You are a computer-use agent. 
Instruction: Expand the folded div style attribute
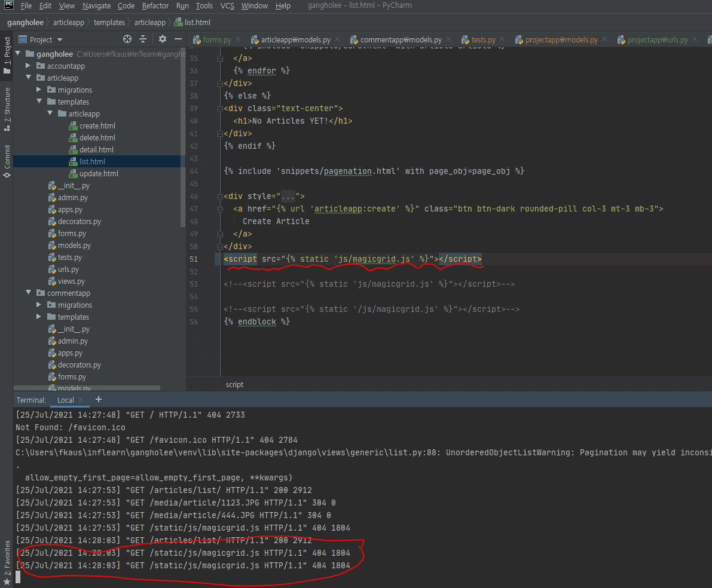tap(288, 196)
